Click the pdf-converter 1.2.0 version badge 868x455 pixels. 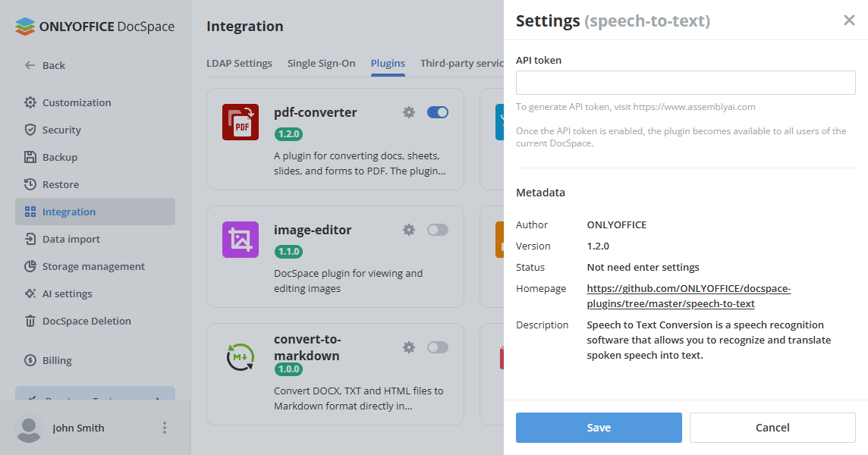(x=288, y=134)
